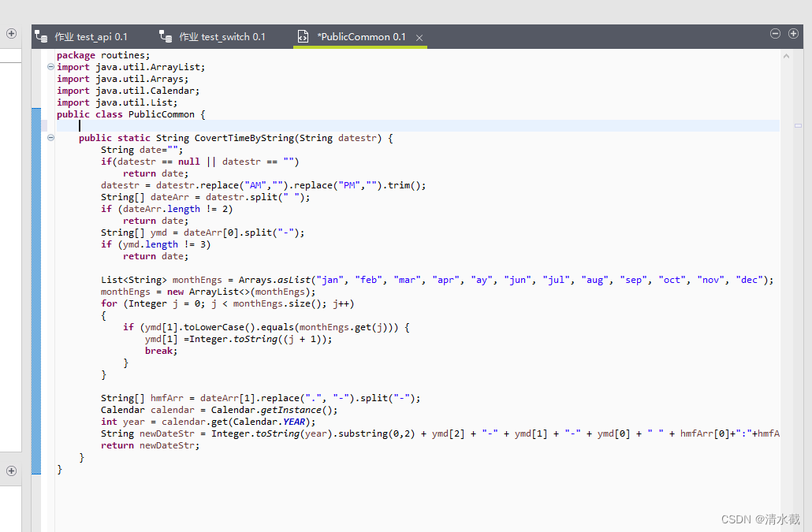Click on 'import java.util.List;' line
This screenshot has width=812, height=532.
(x=117, y=103)
